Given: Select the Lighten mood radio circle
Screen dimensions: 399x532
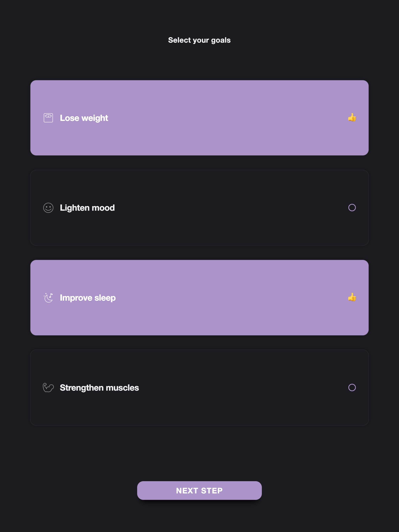Looking at the screenshot, I should click(x=352, y=208).
